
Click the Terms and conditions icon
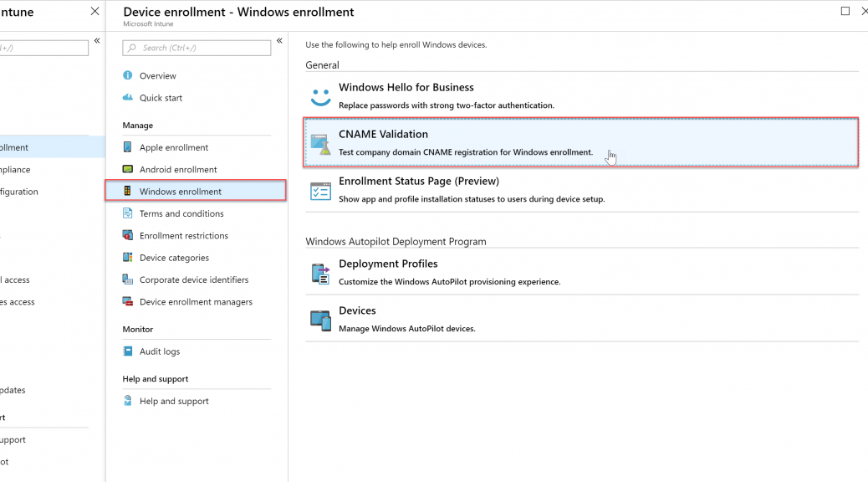[127, 213]
